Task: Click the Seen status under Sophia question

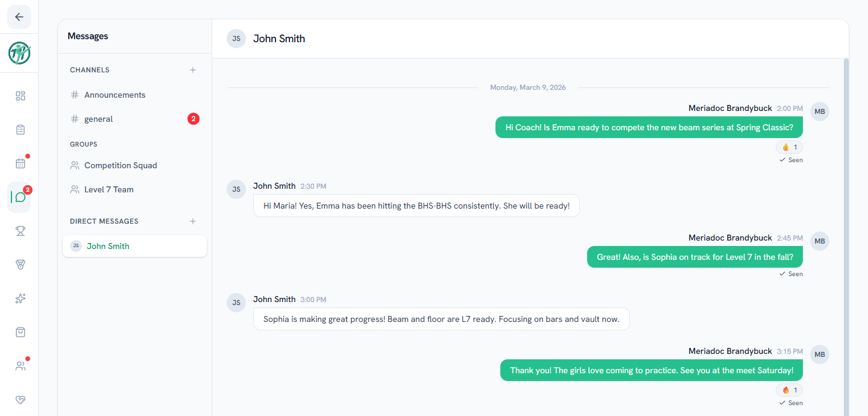Action: click(x=791, y=274)
